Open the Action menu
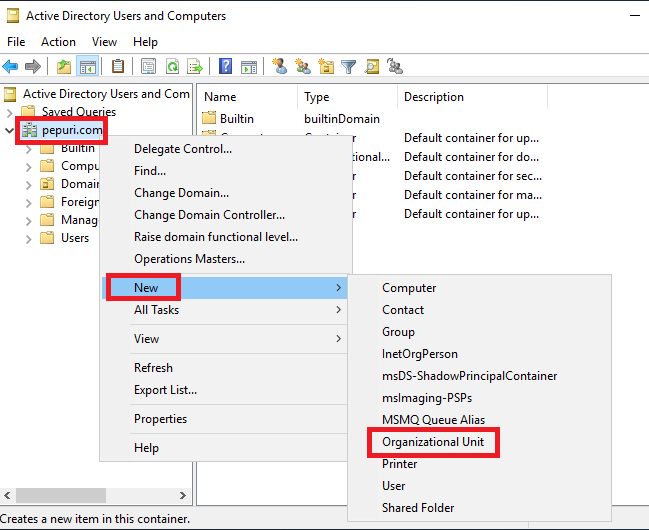Image resolution: width=649 pixels, height=530 pixels. tap(58, 42)
